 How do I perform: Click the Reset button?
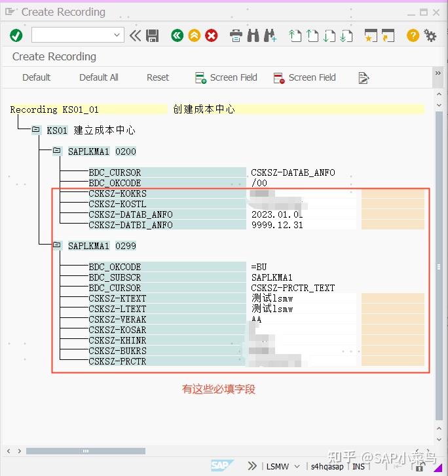tap(158, 77)
